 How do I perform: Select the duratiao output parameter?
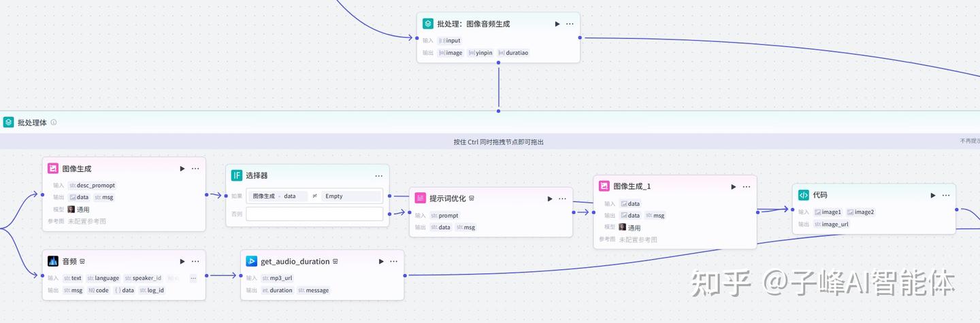point(513,53)
